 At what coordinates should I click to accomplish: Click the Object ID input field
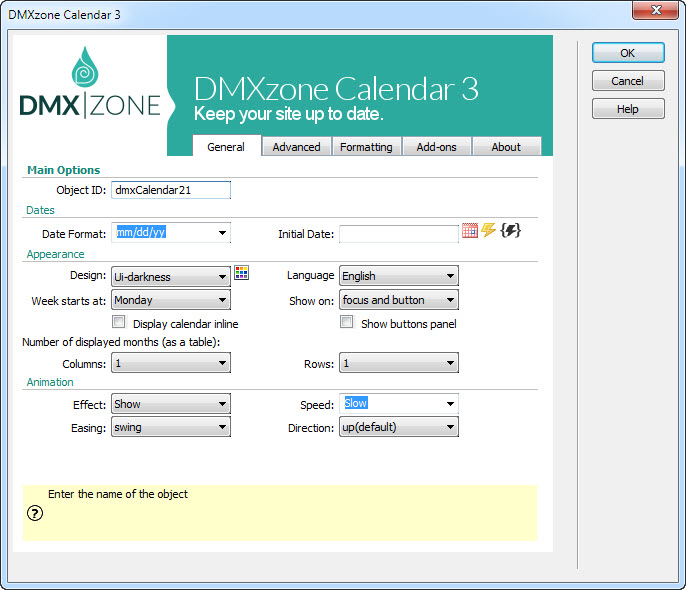[171, 190]
